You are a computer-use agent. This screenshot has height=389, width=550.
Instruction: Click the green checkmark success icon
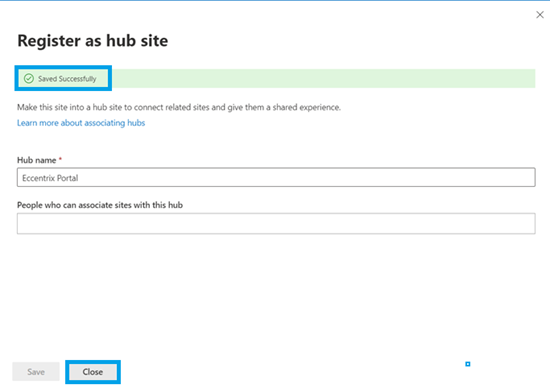point(29,79)
